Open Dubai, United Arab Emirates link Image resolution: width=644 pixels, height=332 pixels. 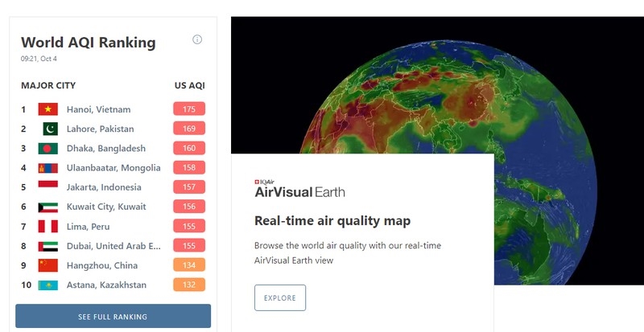(114, 246)
